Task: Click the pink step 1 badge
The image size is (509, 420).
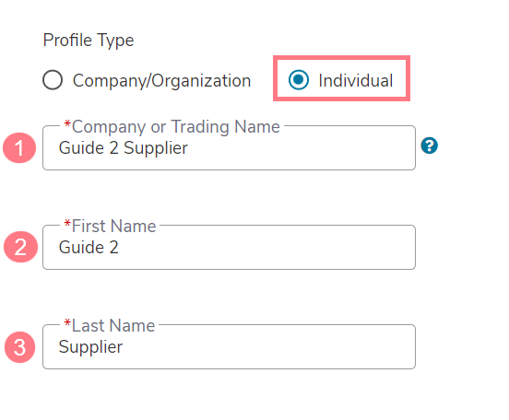Action: (19, 148)
